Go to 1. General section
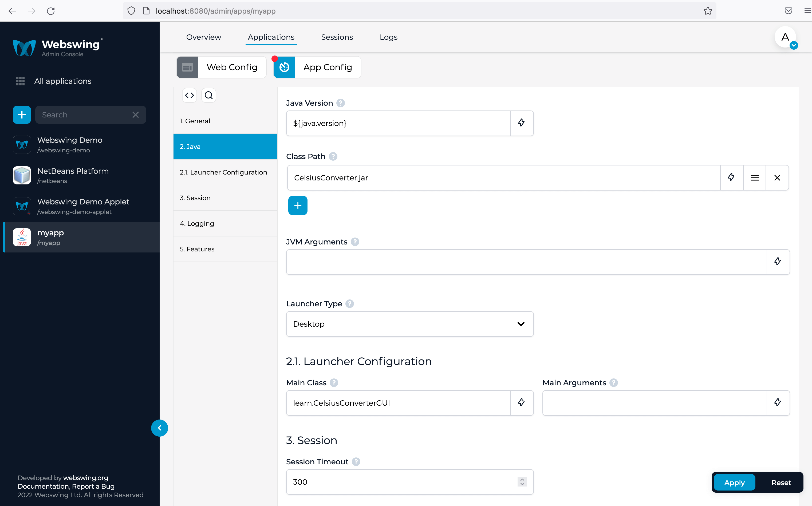This screenshot has width=812, height=506. [x=225, y=121]
